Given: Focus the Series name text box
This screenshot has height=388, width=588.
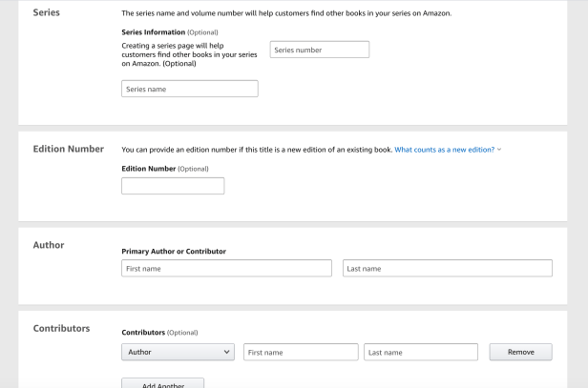Looking at the screenshot, I should 190,89.
